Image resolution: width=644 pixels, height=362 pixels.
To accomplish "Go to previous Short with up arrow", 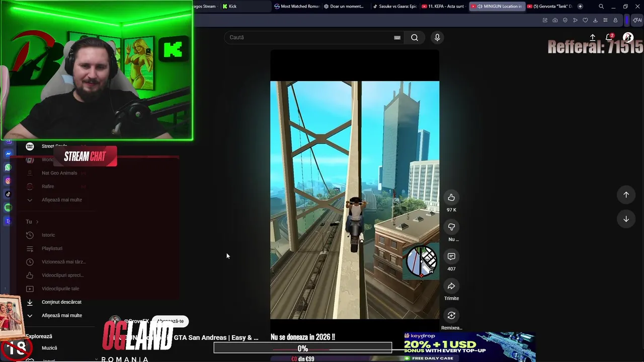I will pos(626,195).
